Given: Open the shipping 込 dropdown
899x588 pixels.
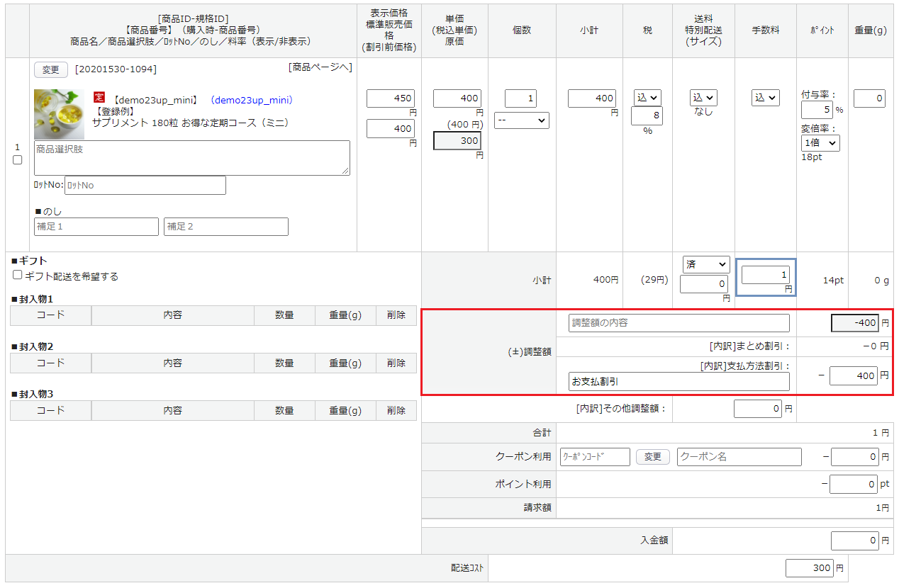Looking at the screenshot, I should coord(703,98).
